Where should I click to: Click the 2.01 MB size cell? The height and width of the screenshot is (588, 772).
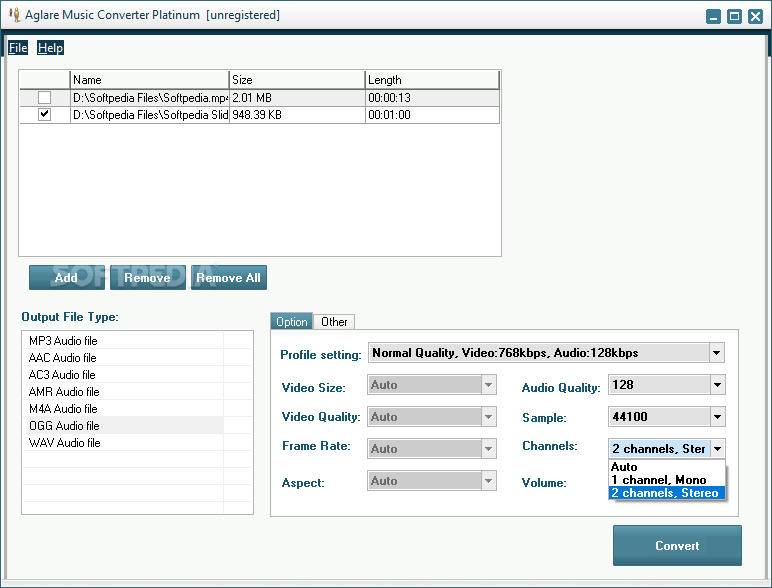297,98
